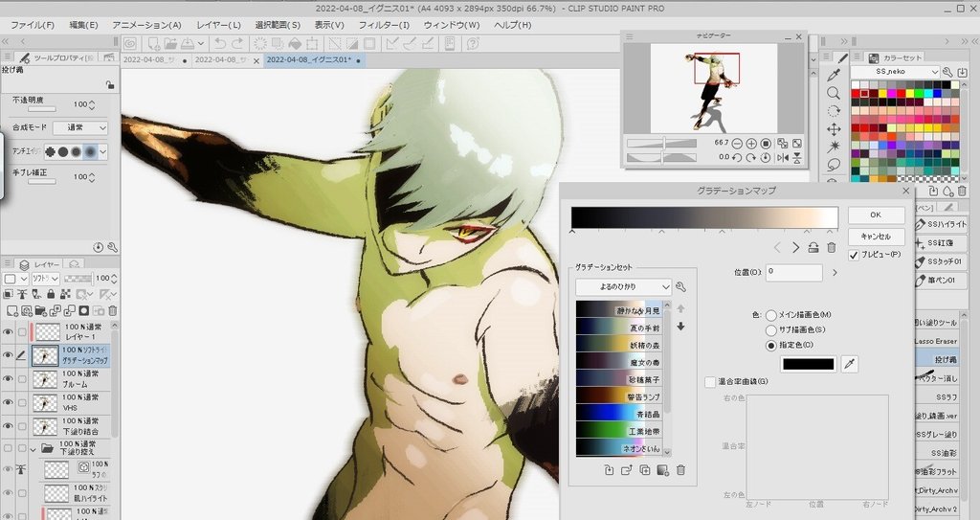
Task: Select the Auto select wand tool in the tool palette
Action: pyautogui.click(x=834, y=147)
